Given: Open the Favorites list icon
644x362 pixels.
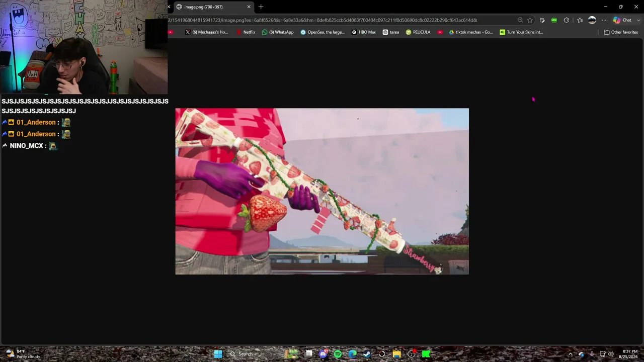Looking at the screenshot, I should (x=580, y=20).
